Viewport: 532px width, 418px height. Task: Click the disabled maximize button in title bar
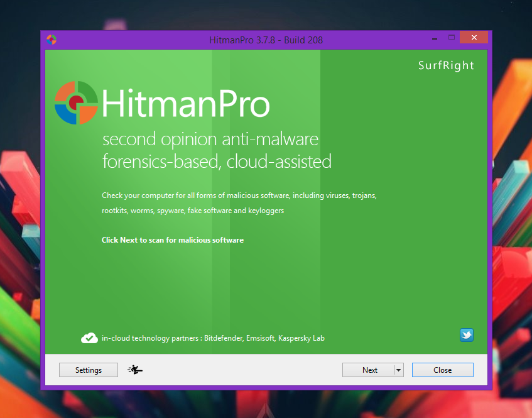(451, 37)
